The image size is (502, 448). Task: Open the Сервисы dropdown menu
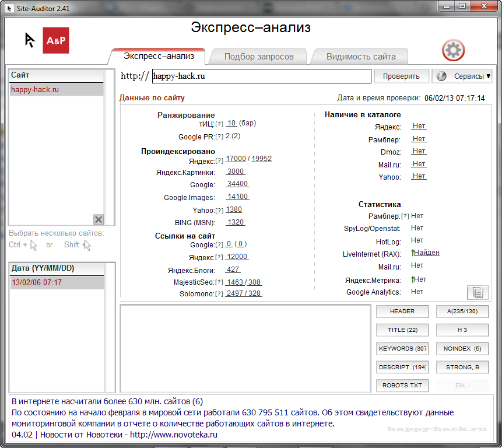pos(462,76)
